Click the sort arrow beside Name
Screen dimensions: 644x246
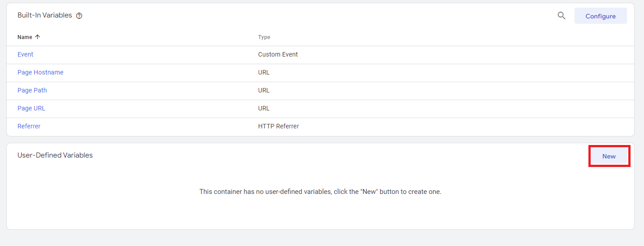37,37
